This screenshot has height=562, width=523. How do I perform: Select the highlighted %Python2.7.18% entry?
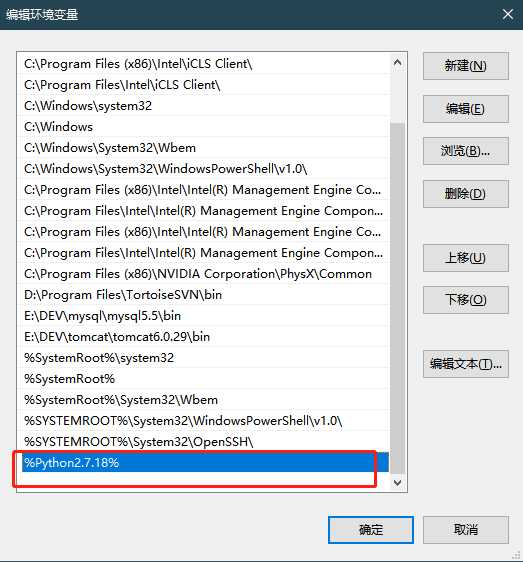[x=205, y=463]
